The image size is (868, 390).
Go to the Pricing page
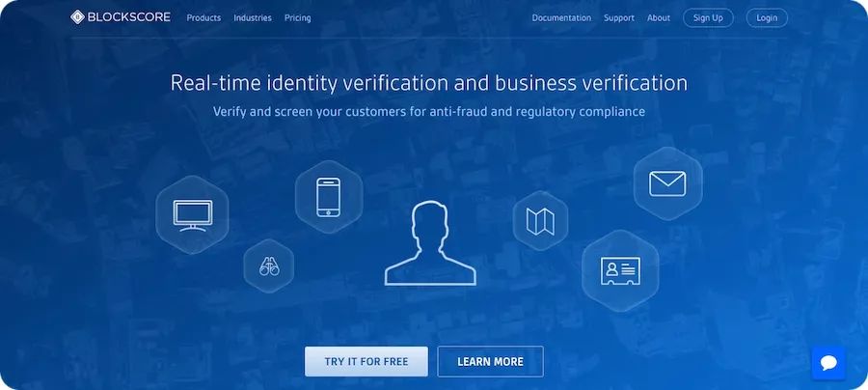(298, 17)
